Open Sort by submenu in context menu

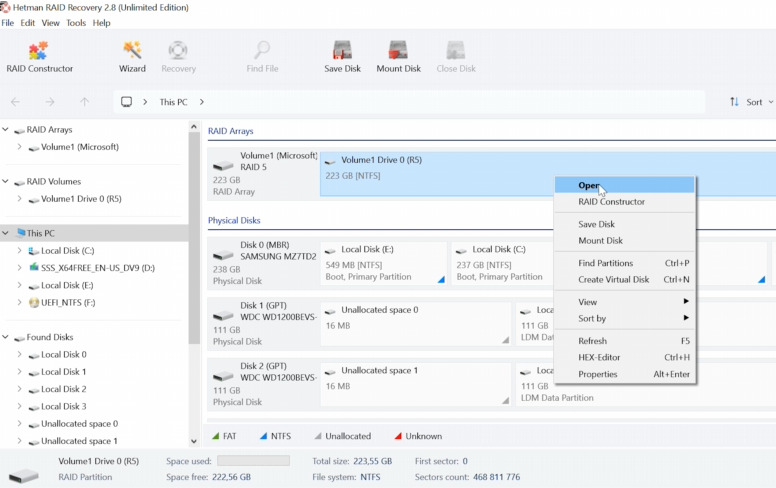(x=625, y=318)
